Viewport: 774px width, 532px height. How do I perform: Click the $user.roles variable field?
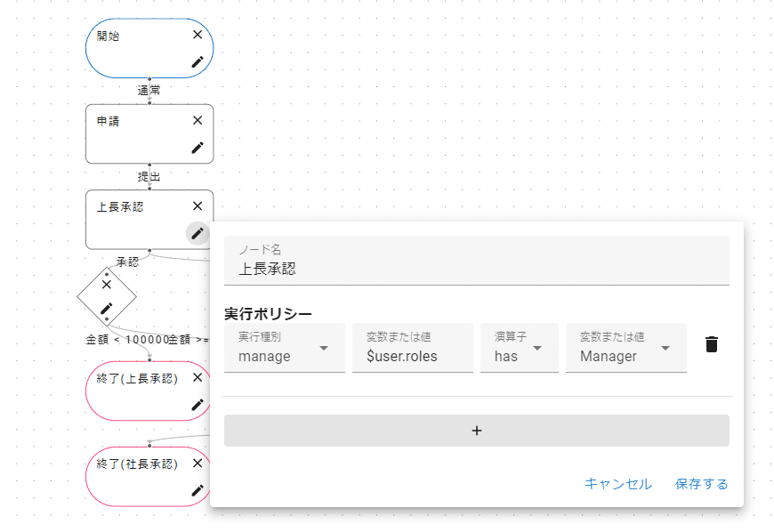[x=410, y=356]
